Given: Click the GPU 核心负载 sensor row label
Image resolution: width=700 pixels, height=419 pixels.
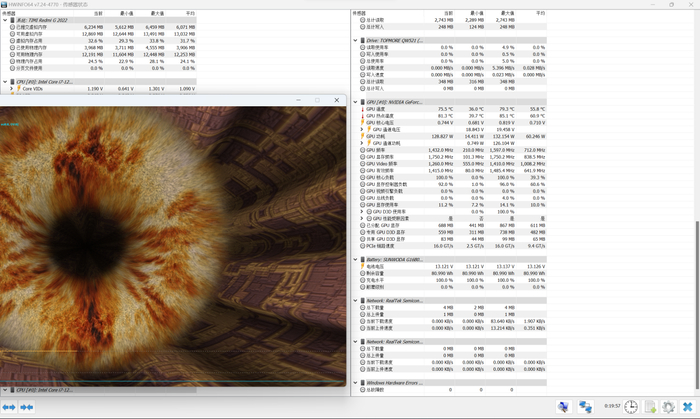Looking at the screenshot, I should 380,178.
